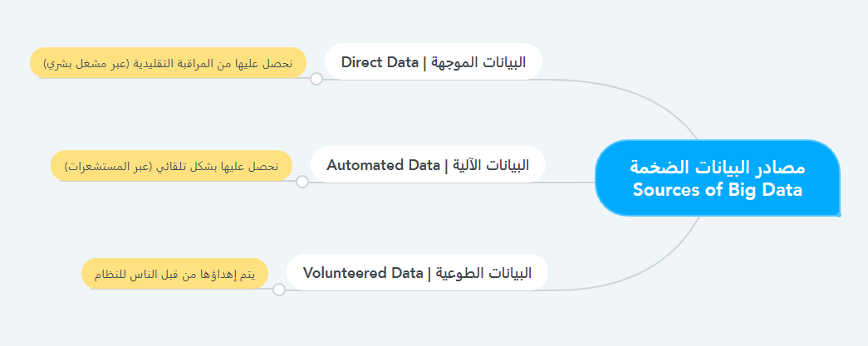The image size is (868, 346).
Task: Open the yellow note beside Automated Data
Action: [171, 165]
